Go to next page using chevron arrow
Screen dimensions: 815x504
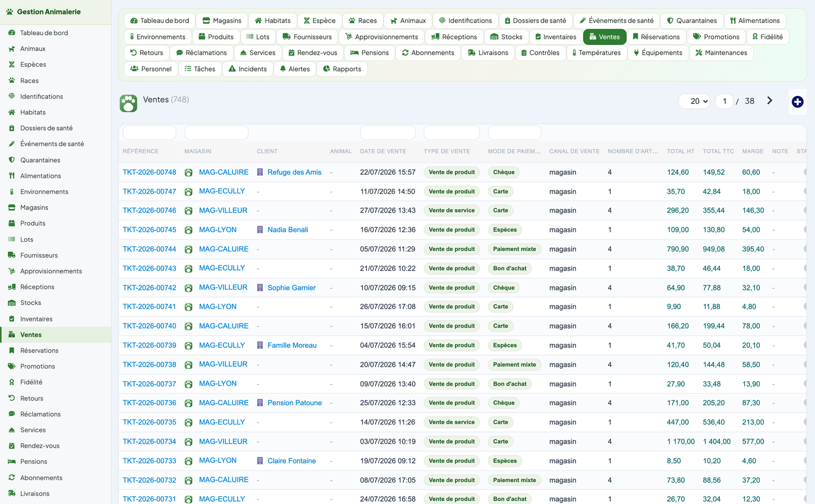coord(769,100)
